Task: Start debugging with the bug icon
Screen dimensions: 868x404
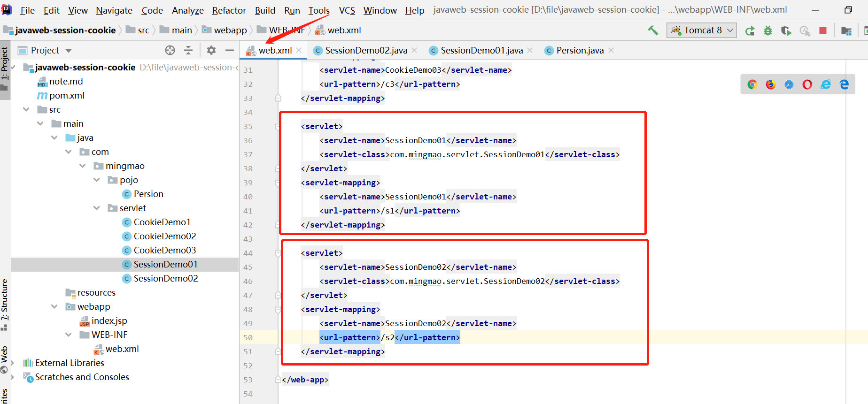Action: tap(768, 30)
